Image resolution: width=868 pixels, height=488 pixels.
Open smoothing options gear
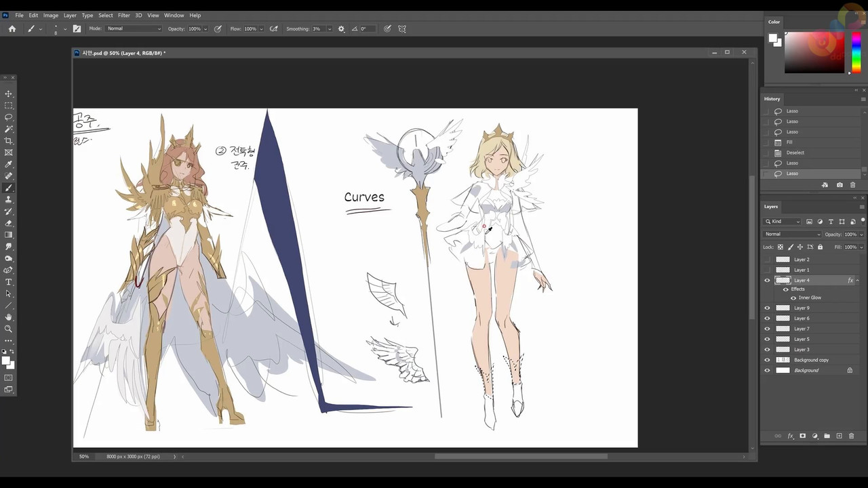(x=341, y=28)
